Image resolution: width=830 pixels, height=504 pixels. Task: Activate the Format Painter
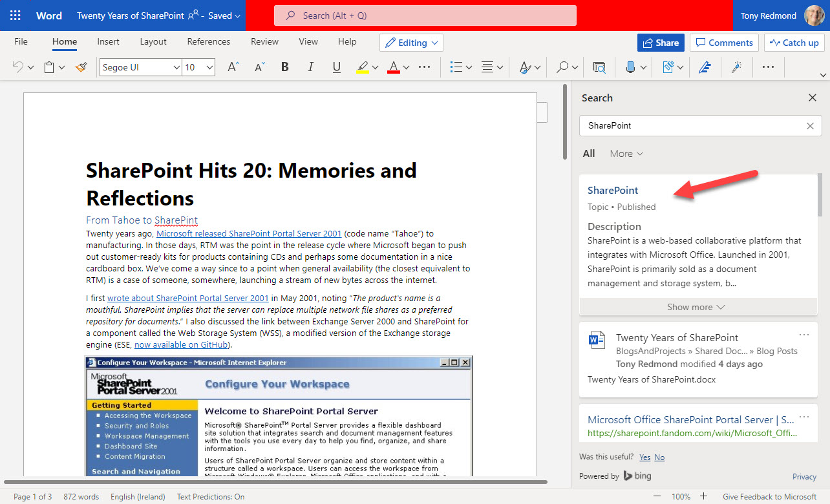coord(81,67)
